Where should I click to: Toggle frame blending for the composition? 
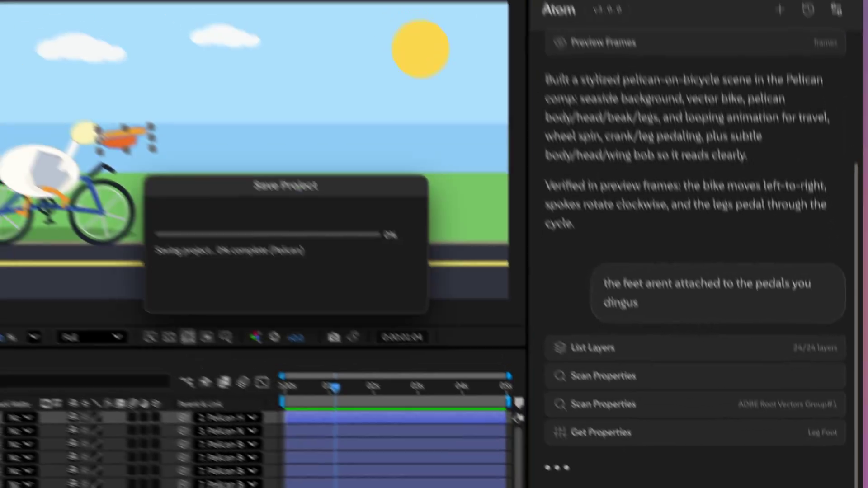(x=224, y=382)
